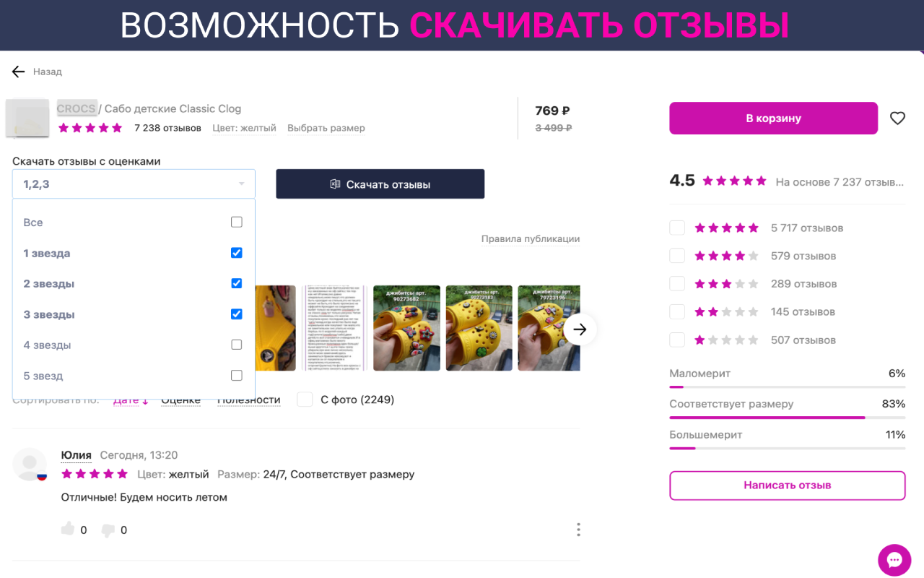Image resolution: width=924 pixels, height=578 pixels.
Task: Click the 'Написать отзыв' button
Action: click(788, 486)
